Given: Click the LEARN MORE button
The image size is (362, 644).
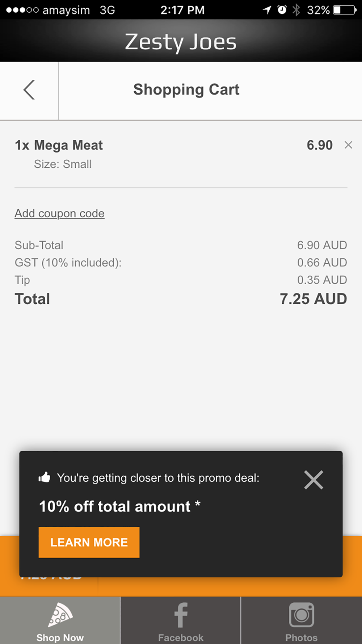Looking at the screenshot, I should 89,542.
